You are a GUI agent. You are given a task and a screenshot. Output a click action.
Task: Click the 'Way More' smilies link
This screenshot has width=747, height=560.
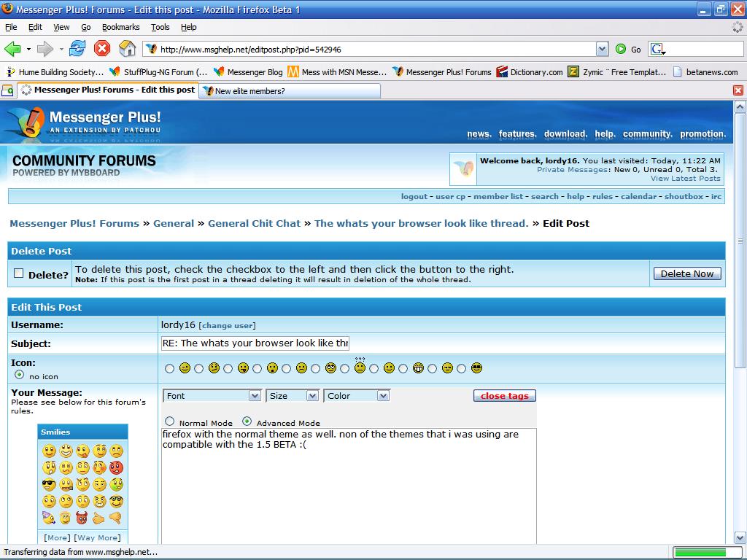coord(98,537)
